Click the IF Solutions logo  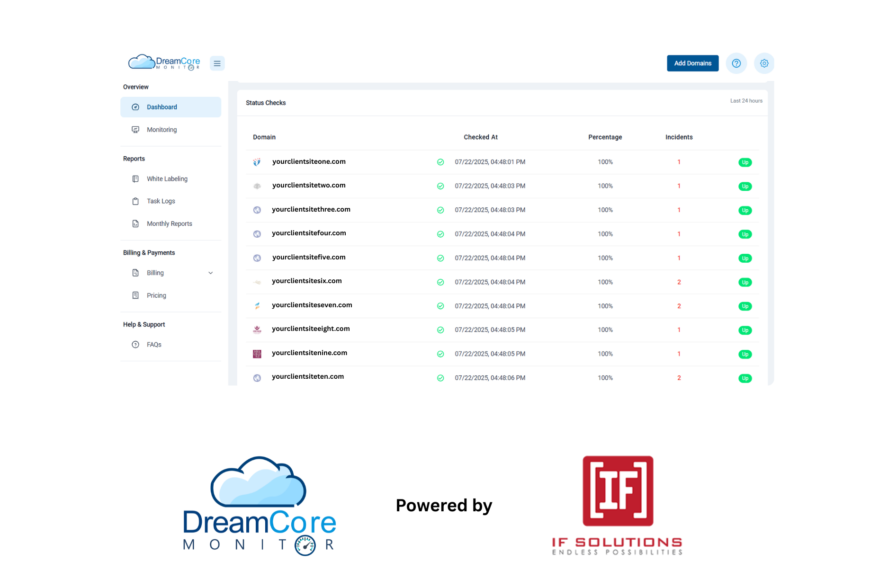coord(618,505)
